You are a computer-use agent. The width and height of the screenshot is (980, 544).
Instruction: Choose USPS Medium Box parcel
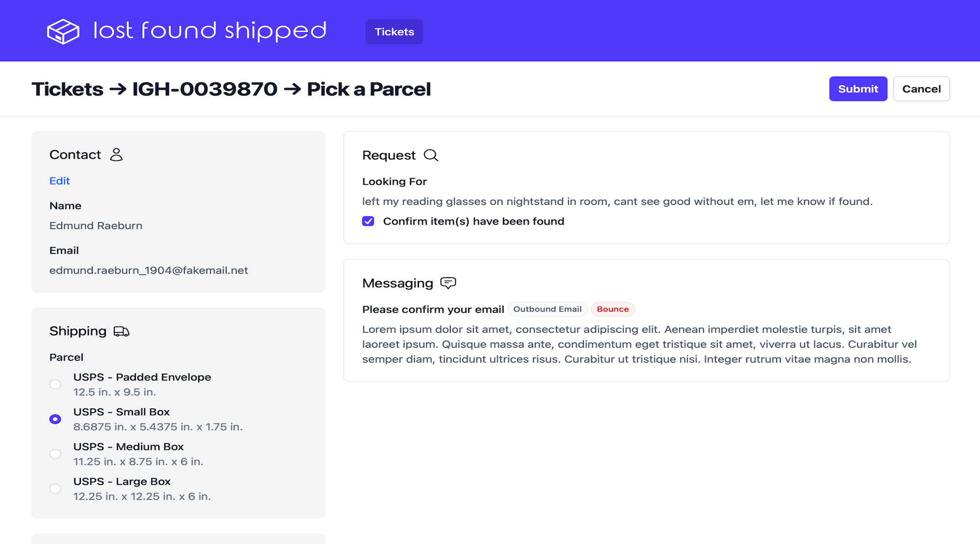pos(55,454)
